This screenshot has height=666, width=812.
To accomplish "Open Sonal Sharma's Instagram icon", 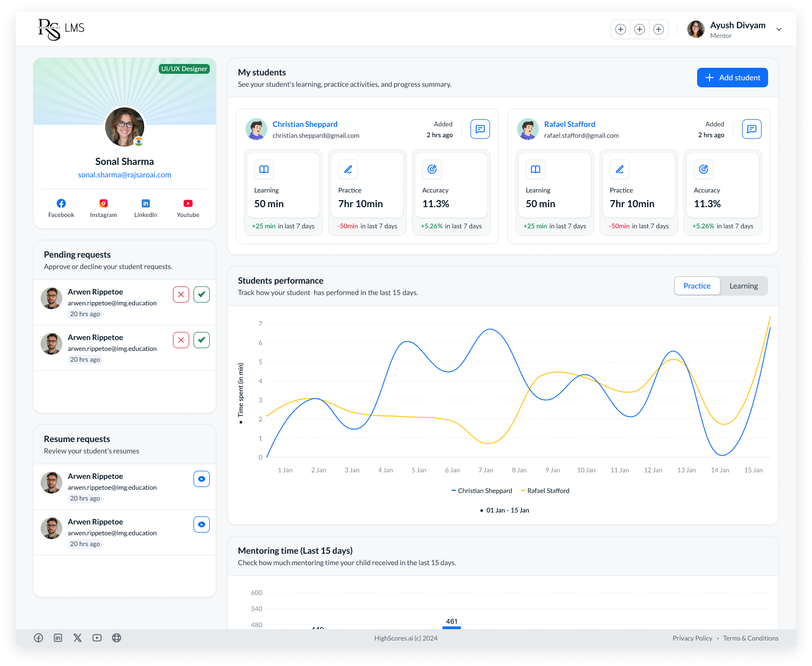I will [104, 203].
